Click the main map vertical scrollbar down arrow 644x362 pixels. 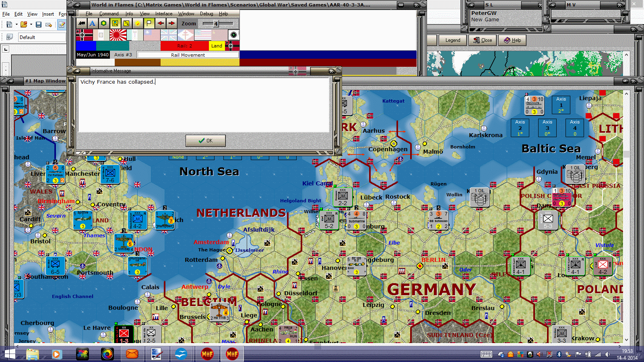click(626, 340)
